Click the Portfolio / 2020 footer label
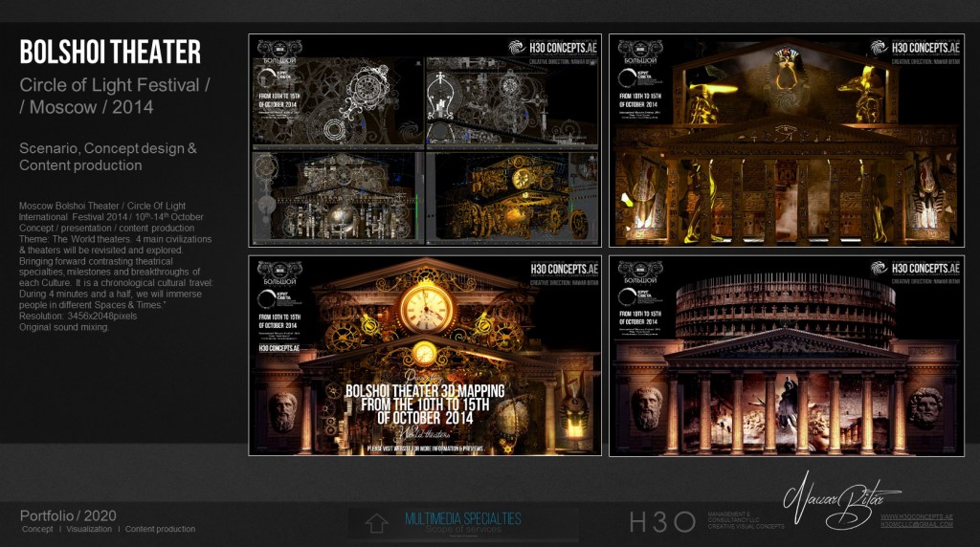 pos(68,515)
